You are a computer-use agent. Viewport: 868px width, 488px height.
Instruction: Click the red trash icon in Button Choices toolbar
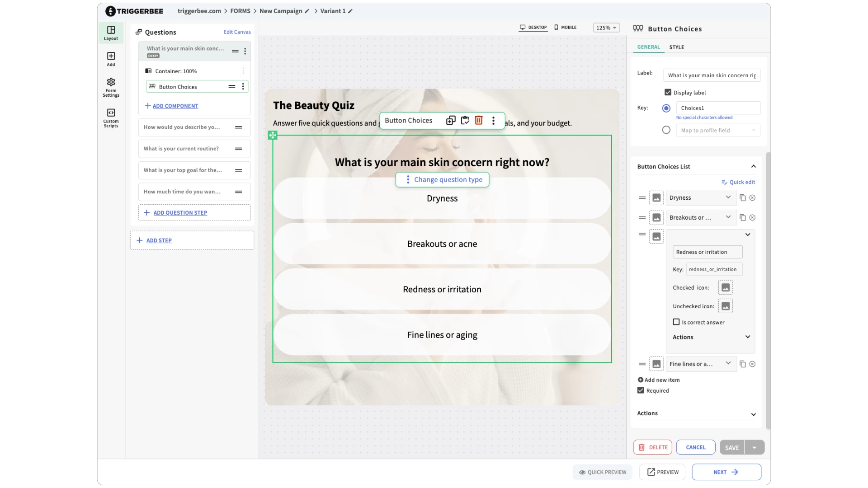pyautogui.click(x=479, y=120)
